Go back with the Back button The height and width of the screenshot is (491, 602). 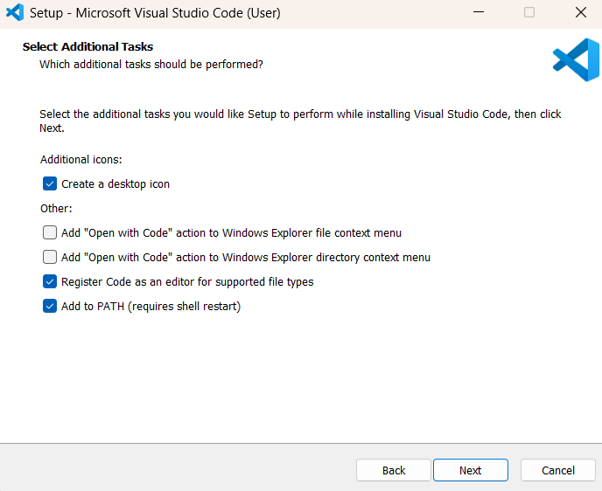click(394, 470)
